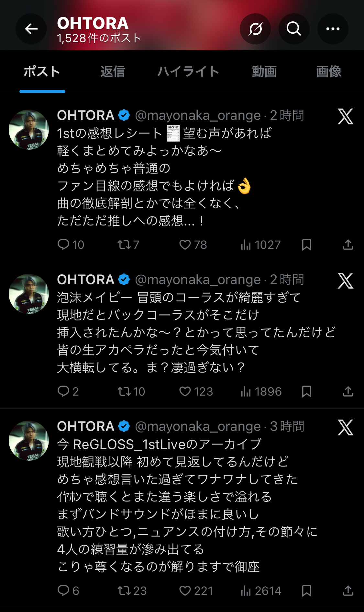The image size is (364, 612).
Task: Bookmark the 泡沫メイビー post
Action: [306, 392]
